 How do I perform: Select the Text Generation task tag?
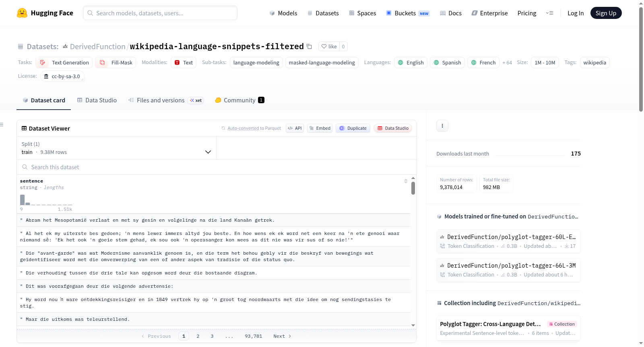64,62
